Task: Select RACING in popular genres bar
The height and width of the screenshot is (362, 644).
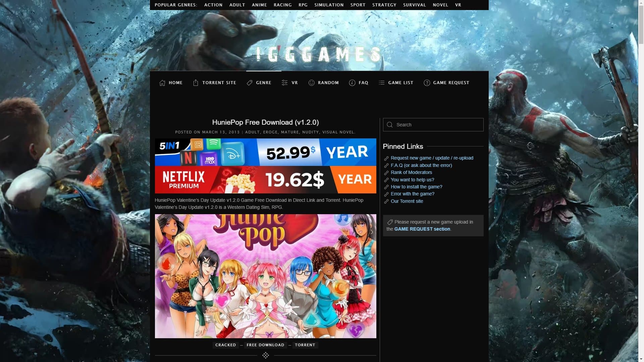Action: [283, 5]
